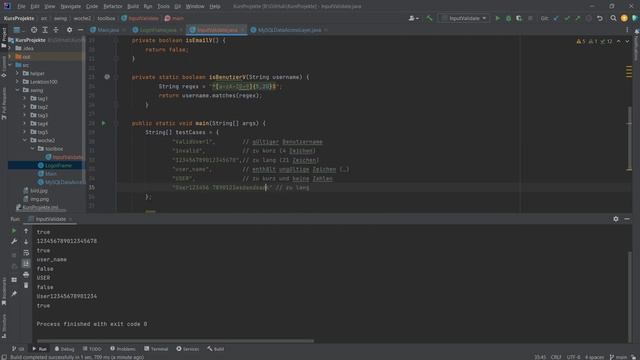Open the Services tool window button
This screenshot has height=360, width=640.
[x=188, y=349]
